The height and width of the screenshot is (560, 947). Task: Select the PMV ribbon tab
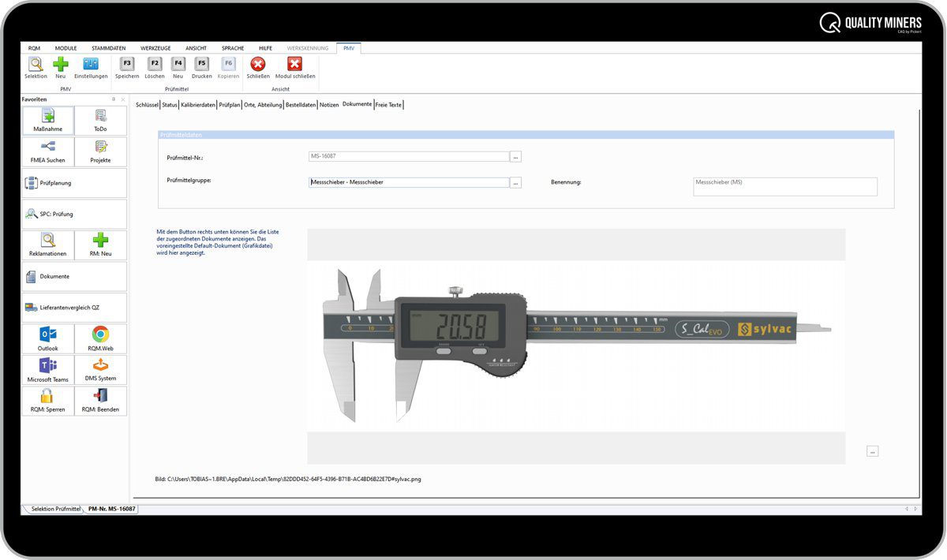pos(349,48)
